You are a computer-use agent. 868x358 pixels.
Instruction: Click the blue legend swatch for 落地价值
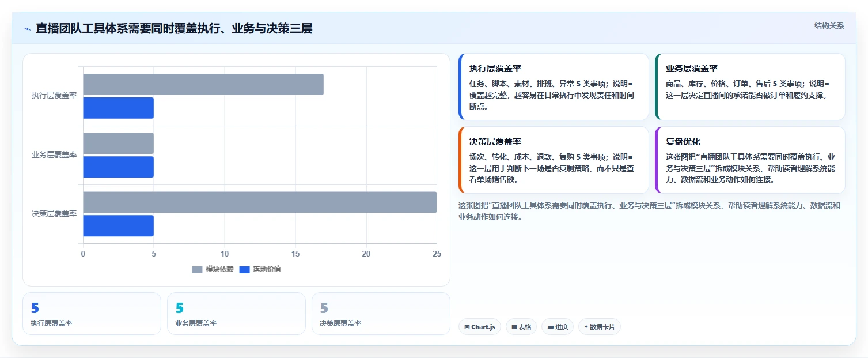[x=244, y=270]
